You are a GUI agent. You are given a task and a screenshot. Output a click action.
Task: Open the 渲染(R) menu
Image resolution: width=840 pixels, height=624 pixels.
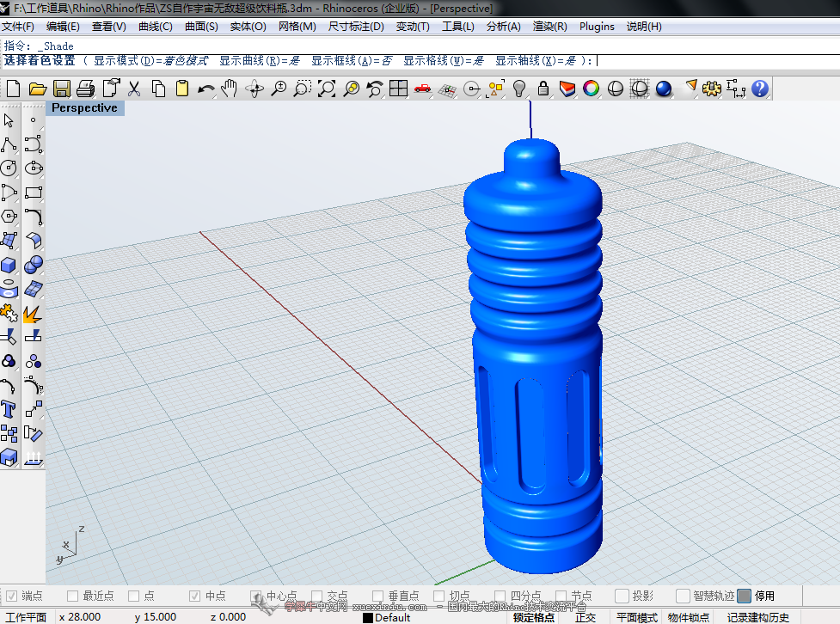pyautogui.click(x=550, y=27)
